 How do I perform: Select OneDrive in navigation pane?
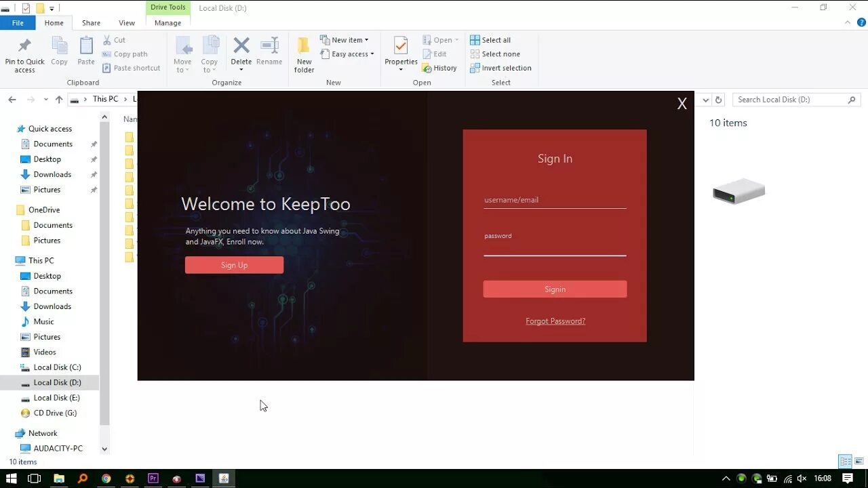[x=44, y=210]
